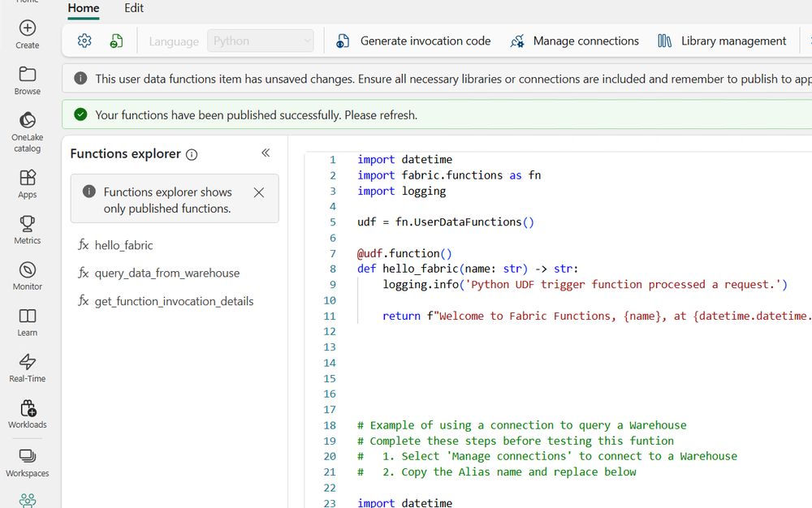Click the logging.info code line
Screen dimensions: 812x508
(585, 285)
